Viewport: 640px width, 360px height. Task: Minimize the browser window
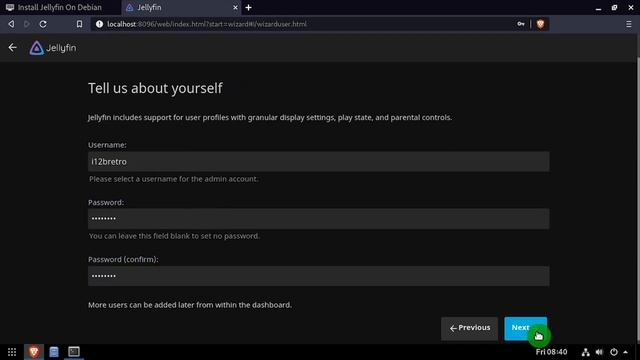598,8
